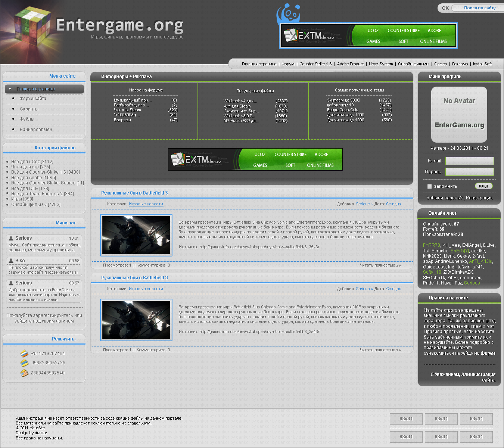
Task: Open 'Ucoz System' top navigation item
Action: coord(381,64)
